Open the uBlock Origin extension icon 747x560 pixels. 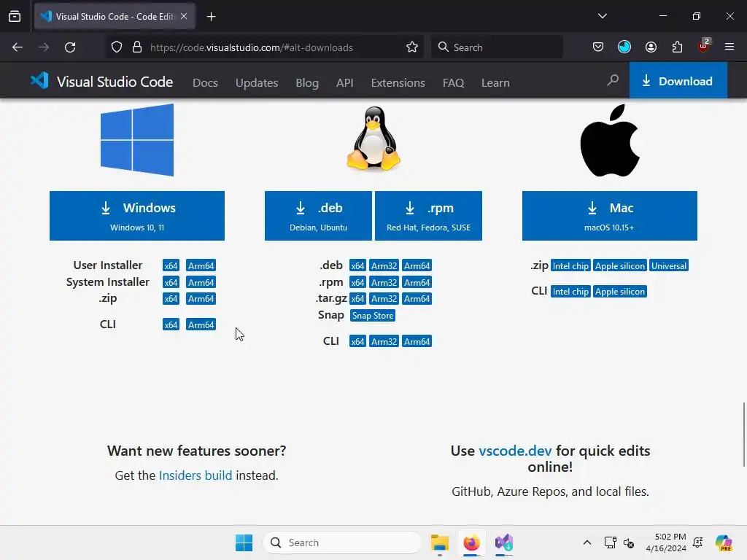[703, 46]
